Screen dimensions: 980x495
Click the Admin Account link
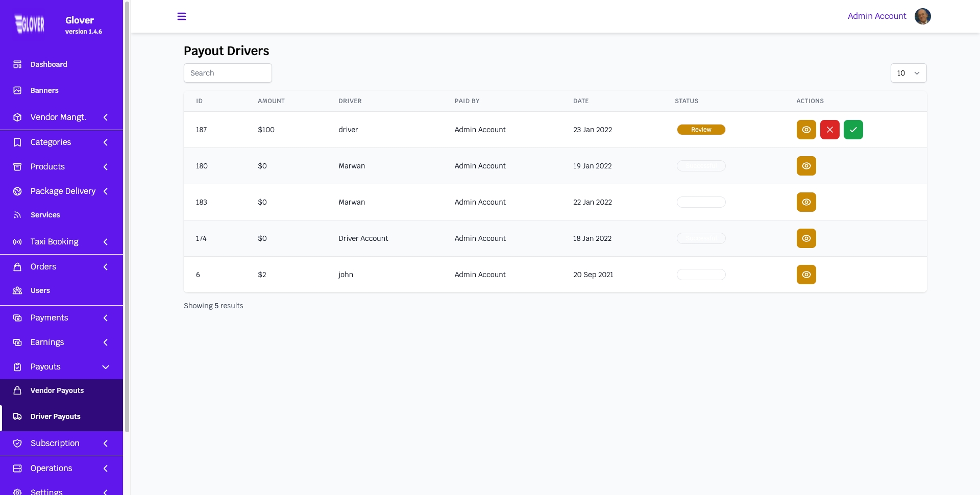[876, 16]
